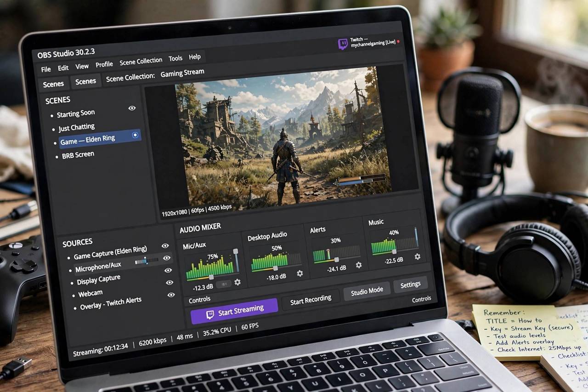Hide the Game Capture (Elden Ring) source

165,246
